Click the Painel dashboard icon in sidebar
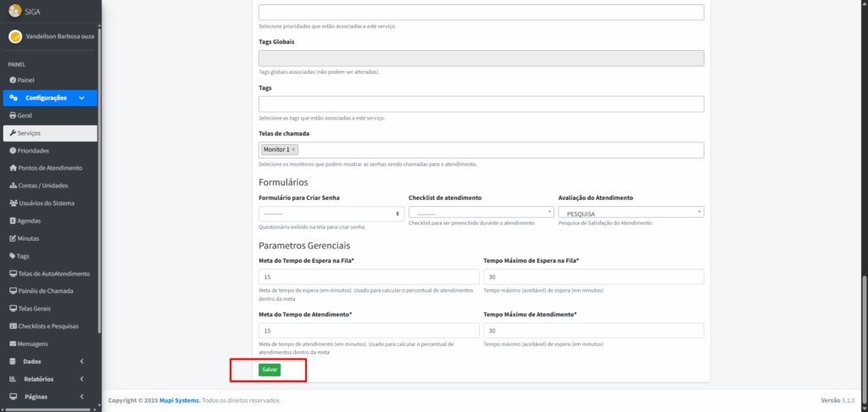Viewport: 868px width, 412px height. (12, 80)
